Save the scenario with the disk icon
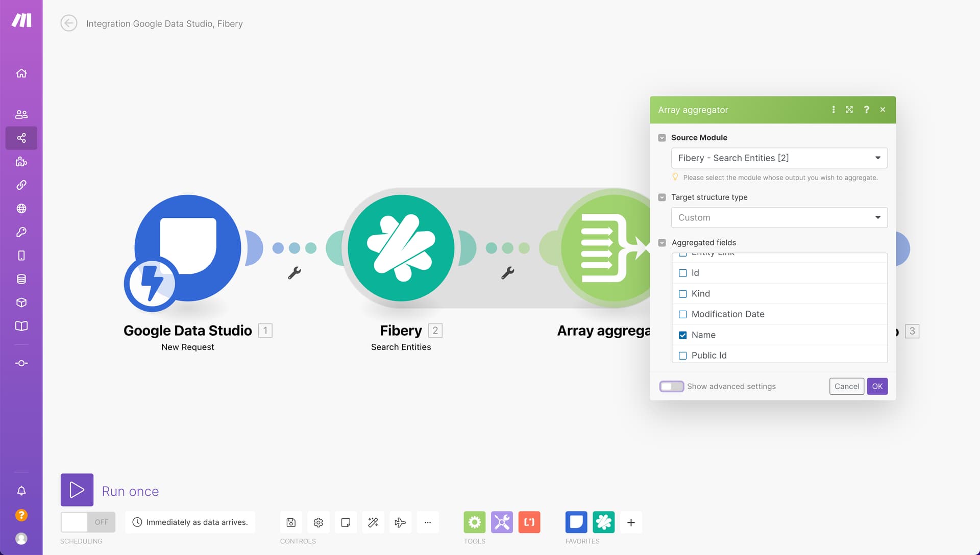 point(291,522)
